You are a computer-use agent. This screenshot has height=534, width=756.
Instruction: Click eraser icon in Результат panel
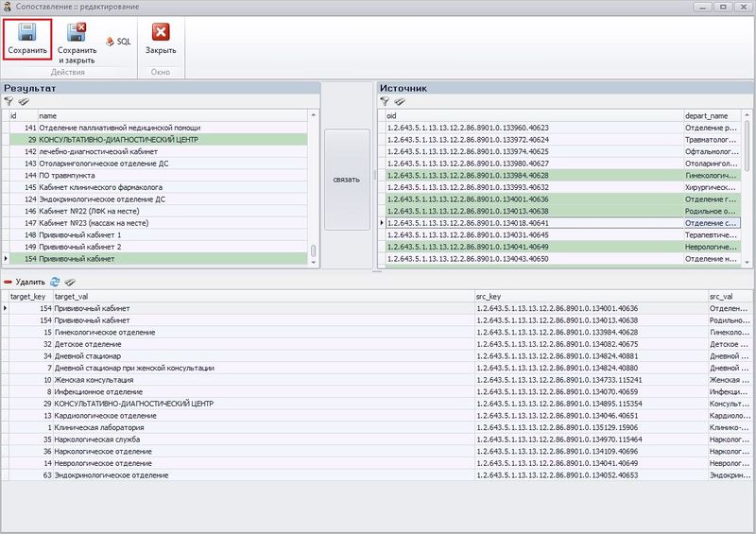[x=24, y=100]
